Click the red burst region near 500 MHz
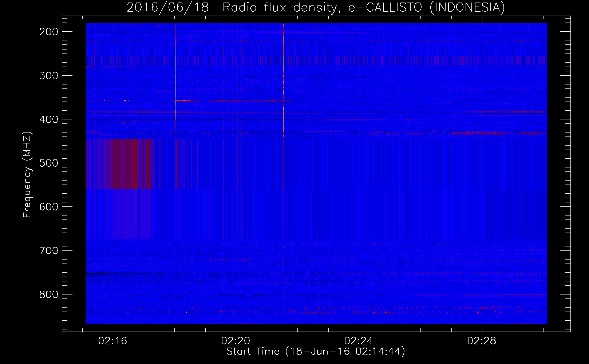Image resolution: width=589 pixels, height=364 pixels. pyautogui.click(x=119, y=164)
